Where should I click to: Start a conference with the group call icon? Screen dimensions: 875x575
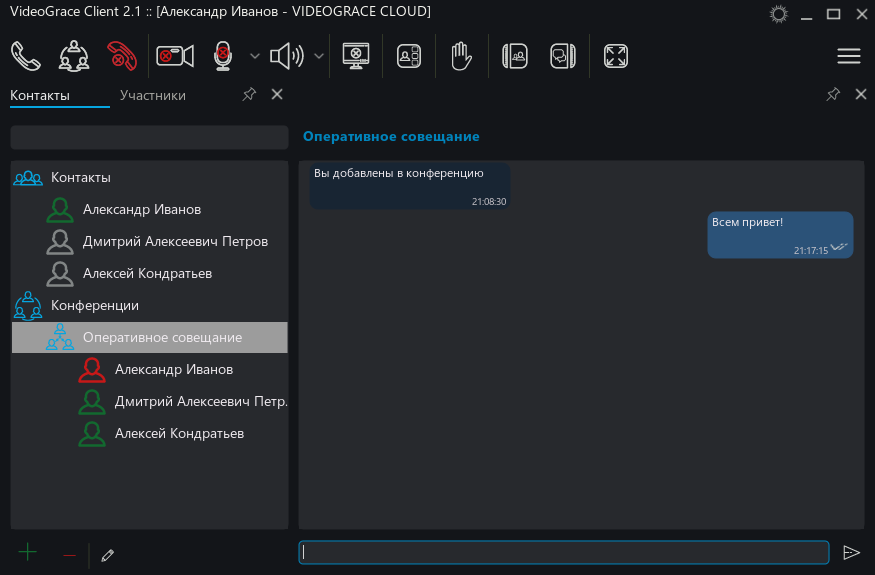pos(74,56)
